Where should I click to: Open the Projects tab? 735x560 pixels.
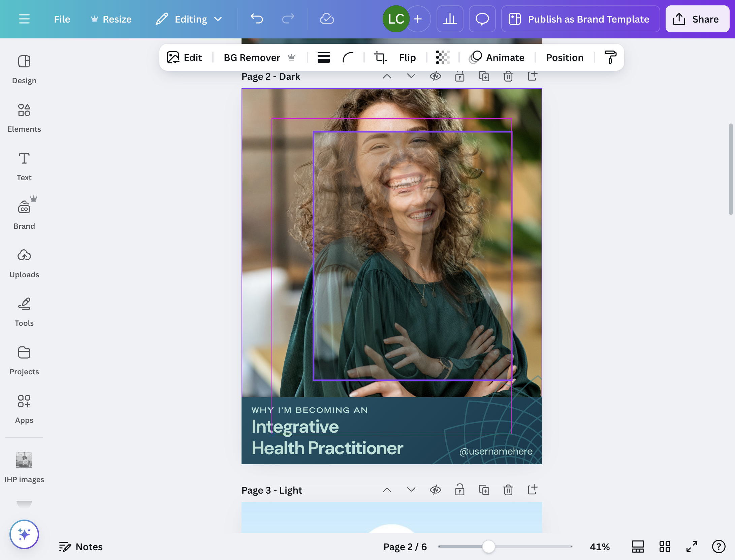click(x=24, y=361)
